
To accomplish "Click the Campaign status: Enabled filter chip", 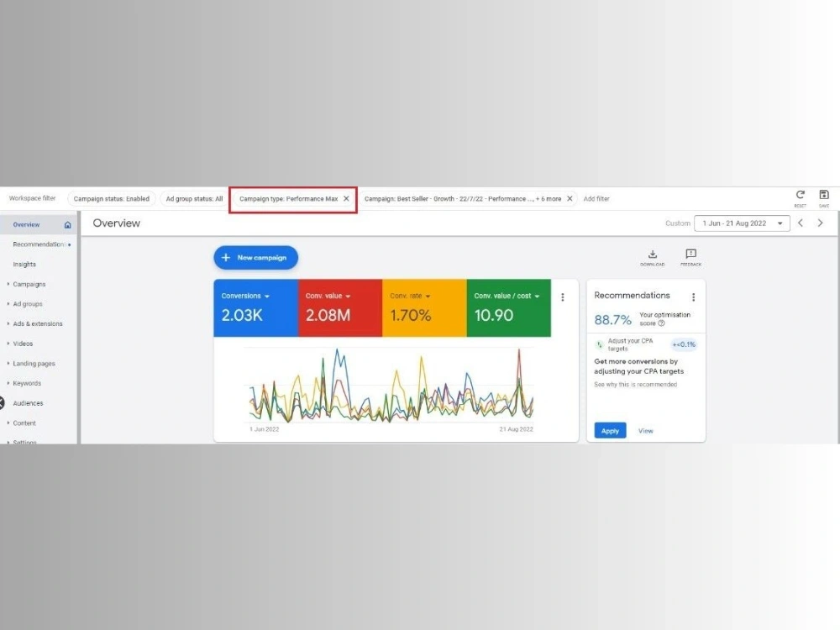I will pos(112,199).
